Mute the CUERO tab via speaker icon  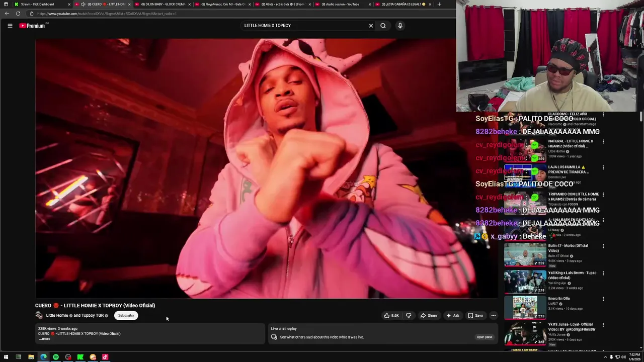(x=83, y=4)
